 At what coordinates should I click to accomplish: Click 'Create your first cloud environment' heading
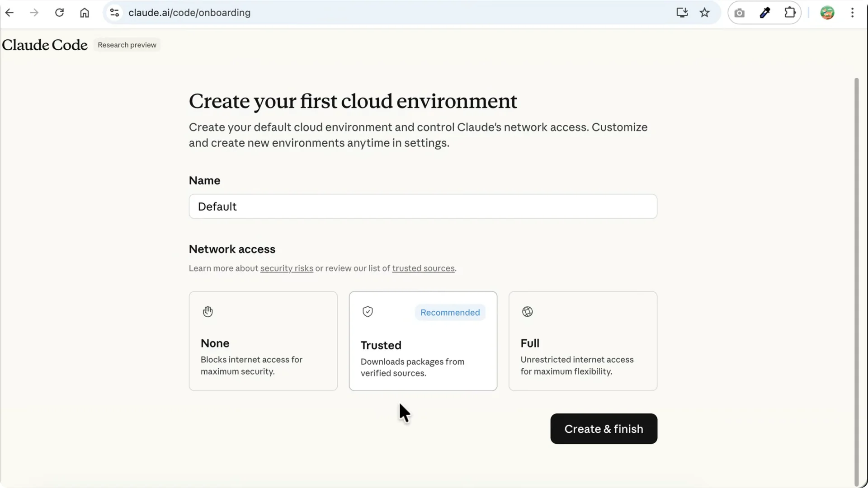[x=353, y=101]
